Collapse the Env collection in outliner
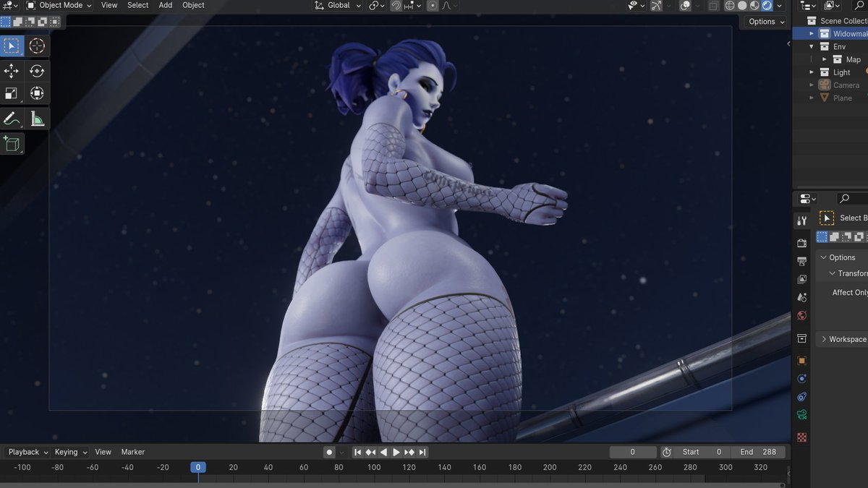Screen dimensions: 868x488 click(812, 46)
